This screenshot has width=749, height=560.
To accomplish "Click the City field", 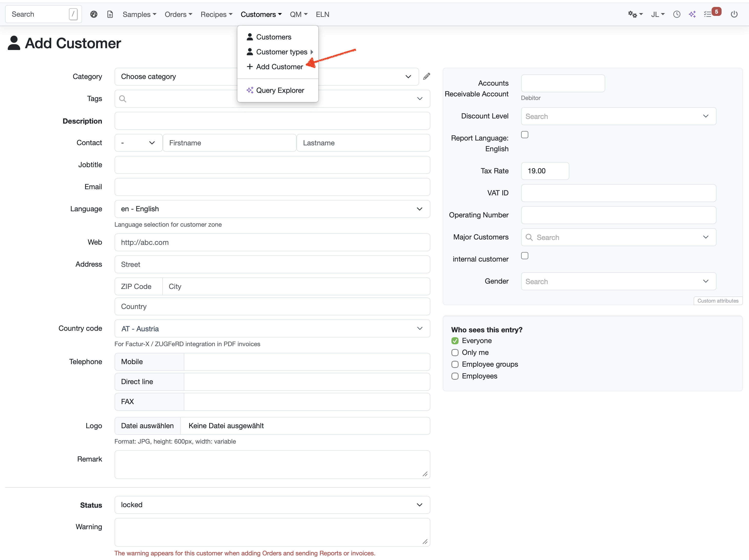I will pyautogui.click(x=296, y=286).
